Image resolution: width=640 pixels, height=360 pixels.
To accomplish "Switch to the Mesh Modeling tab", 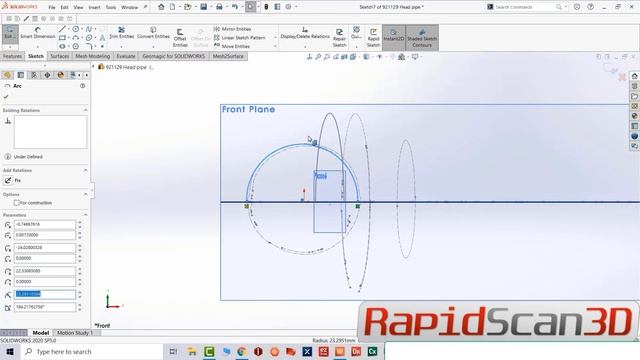I will click(93, 56).
